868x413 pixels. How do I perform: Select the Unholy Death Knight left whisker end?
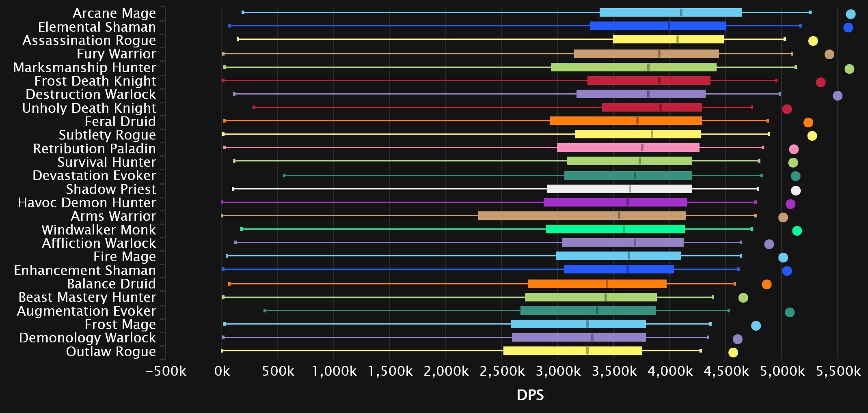pyautogui.click(x=254, y=108)
